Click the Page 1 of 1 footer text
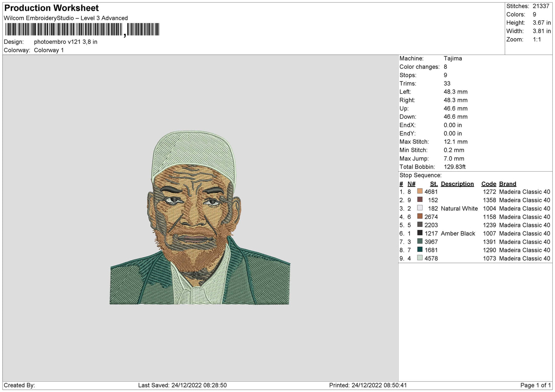 click(x=535, y=385)
